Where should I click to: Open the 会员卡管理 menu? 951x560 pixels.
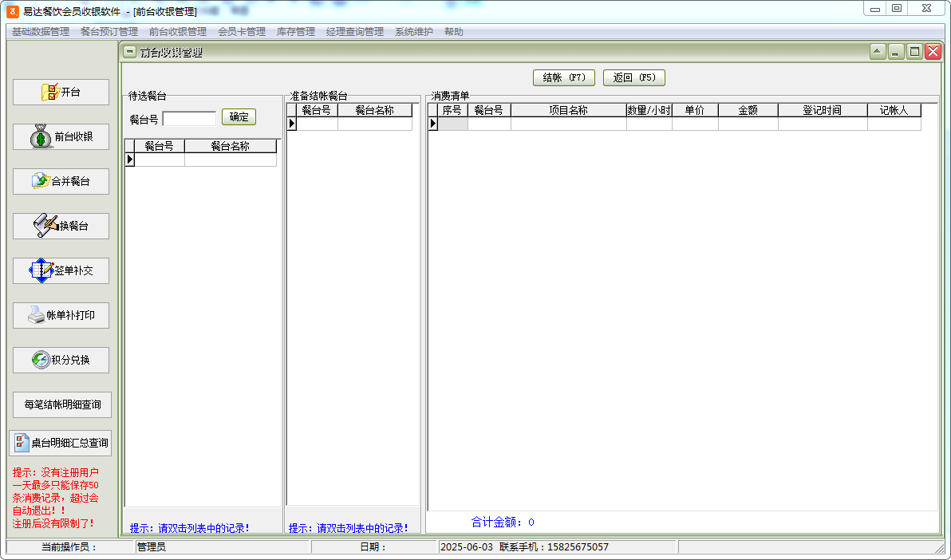click(242, 32)
